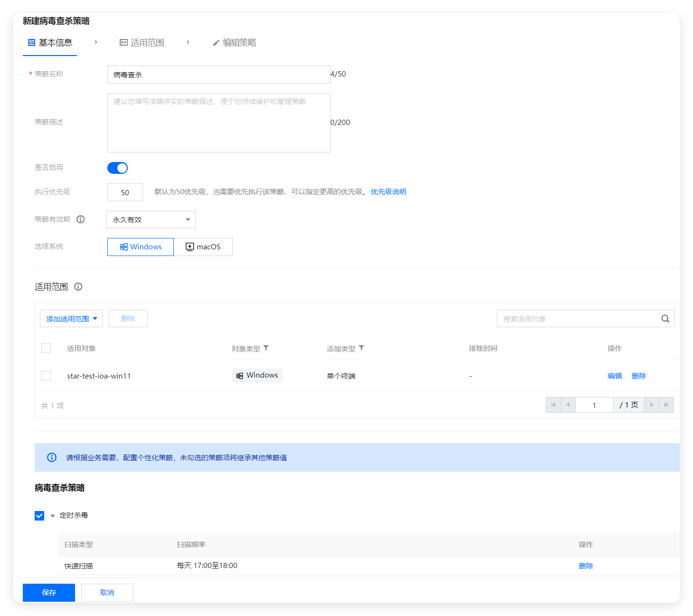The height and width of the screenshot is (616, 693).
Task: Click the next page arrow icon
Action: click(x=651, y=405)
